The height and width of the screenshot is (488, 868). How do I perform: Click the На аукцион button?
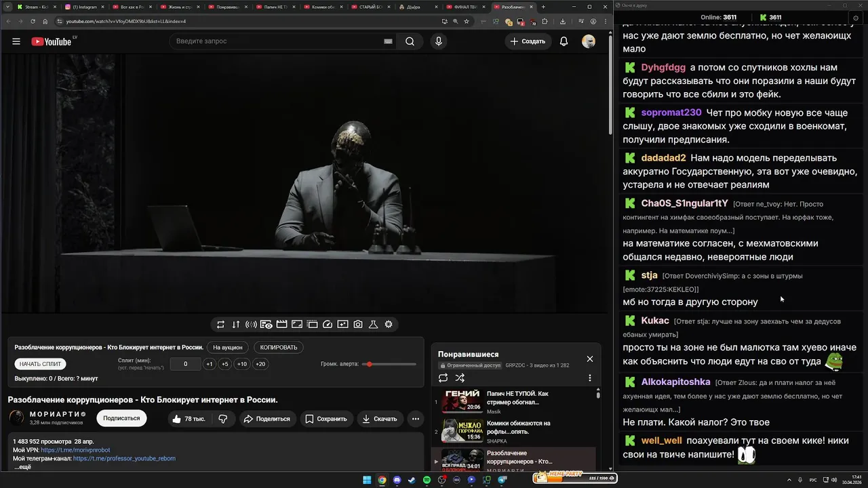coord(228,347)
